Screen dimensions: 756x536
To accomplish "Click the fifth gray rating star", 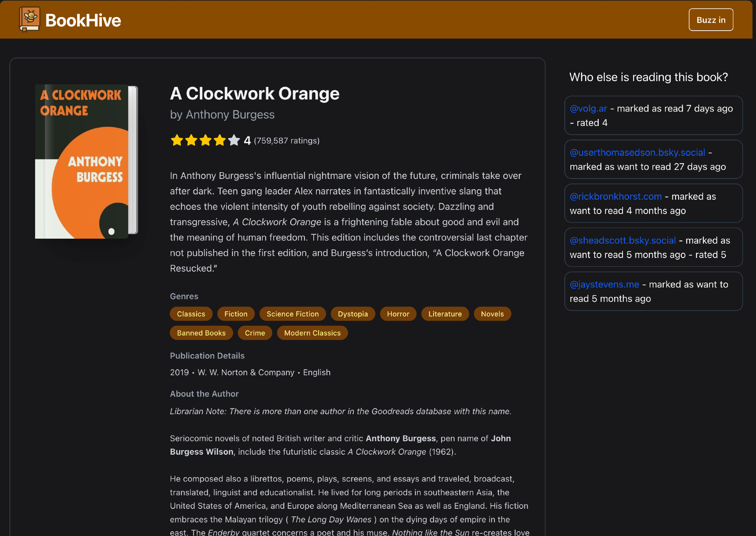I will pyautogui.click(x=234, y=140).
